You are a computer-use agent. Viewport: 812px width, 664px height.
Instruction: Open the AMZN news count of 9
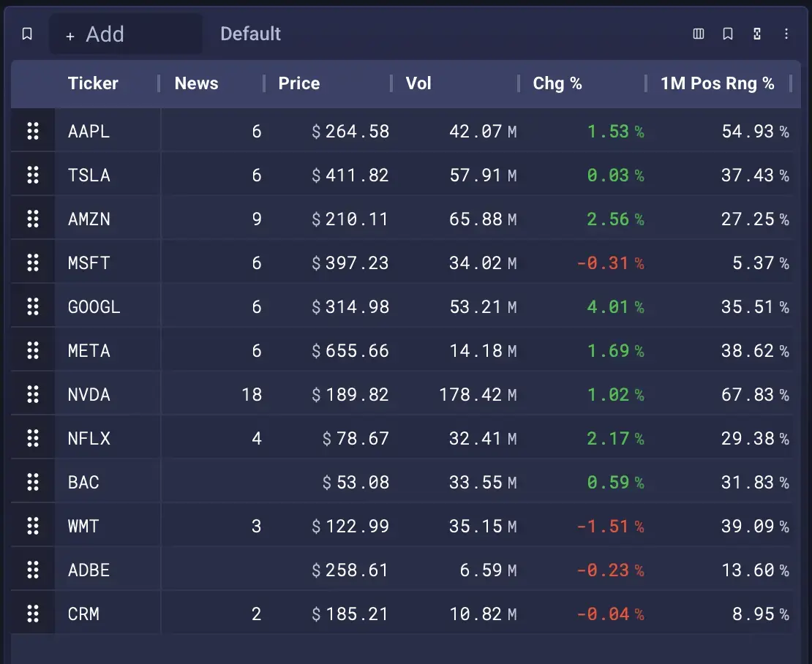click(x=256, y=219)
